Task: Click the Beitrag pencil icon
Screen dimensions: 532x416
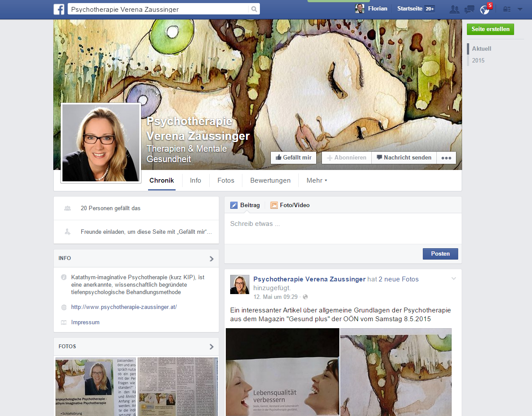Action: click(234, 205)
